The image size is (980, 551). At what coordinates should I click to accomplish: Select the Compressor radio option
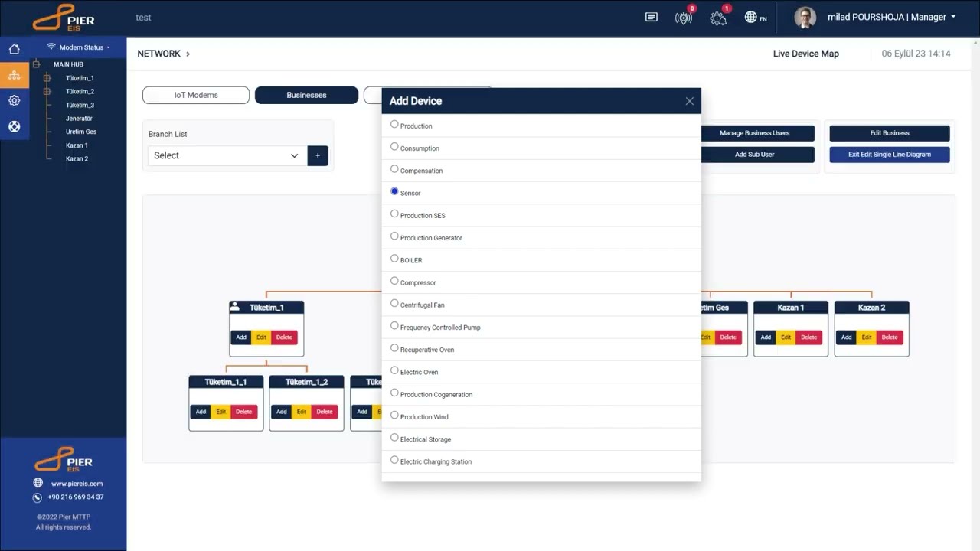pos(394,281)
